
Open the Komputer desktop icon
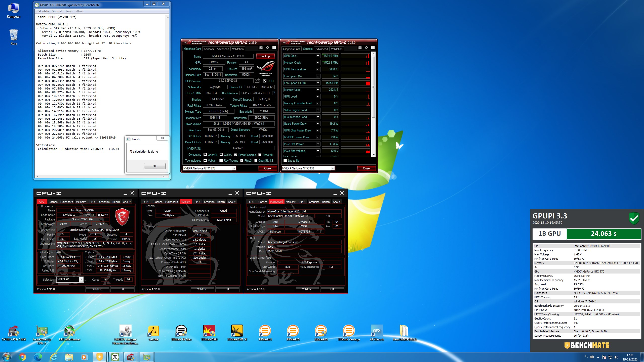pos(14,11)
